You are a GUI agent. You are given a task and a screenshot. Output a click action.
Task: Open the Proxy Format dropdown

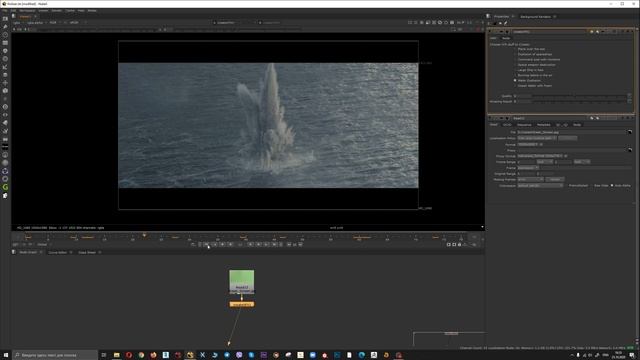pos(540,156)
